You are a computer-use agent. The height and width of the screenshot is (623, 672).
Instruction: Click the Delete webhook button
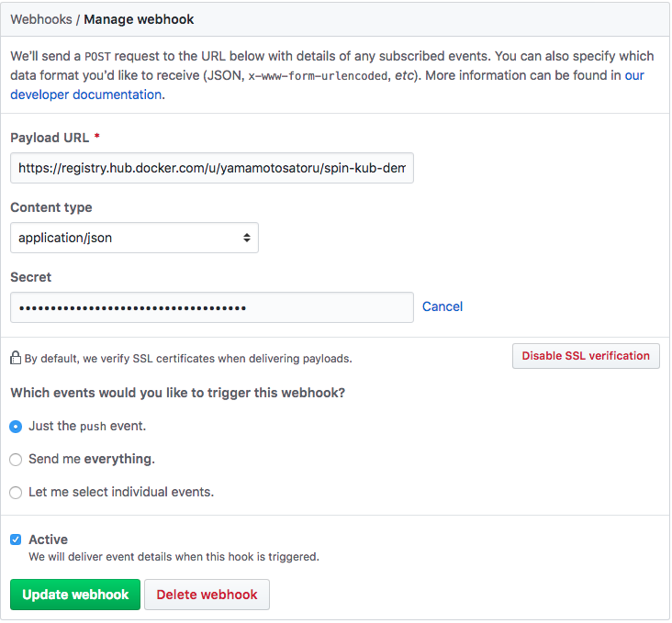pyautogui.click(x=207, y=595)
